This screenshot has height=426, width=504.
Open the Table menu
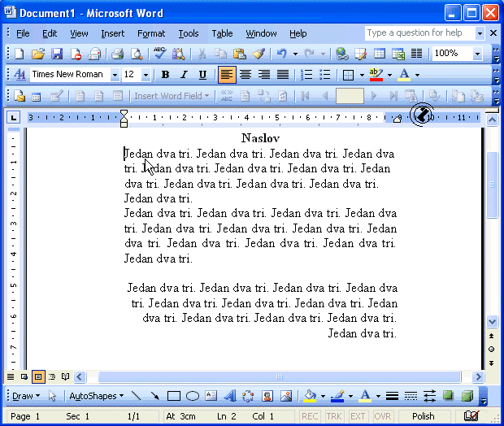pos(222,33)
